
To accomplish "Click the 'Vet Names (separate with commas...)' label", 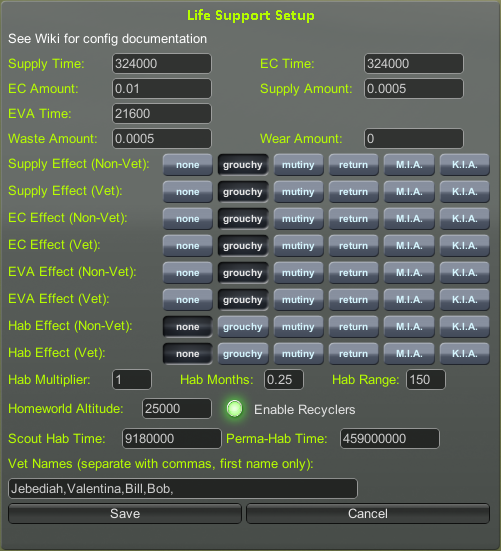I will coord(161,464).
